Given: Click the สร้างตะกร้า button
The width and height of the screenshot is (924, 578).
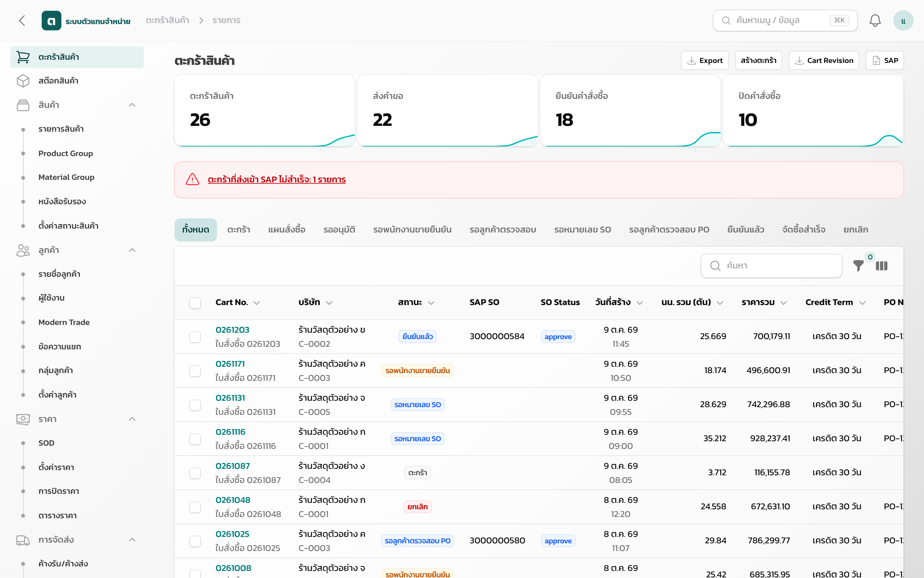Looking at the screenshot, I should coord(758,60).
